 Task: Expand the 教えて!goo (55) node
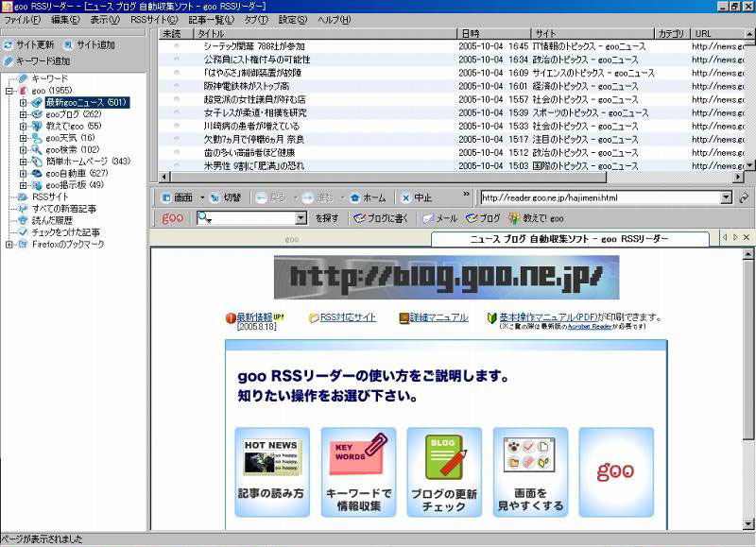(x=23, y=127)
